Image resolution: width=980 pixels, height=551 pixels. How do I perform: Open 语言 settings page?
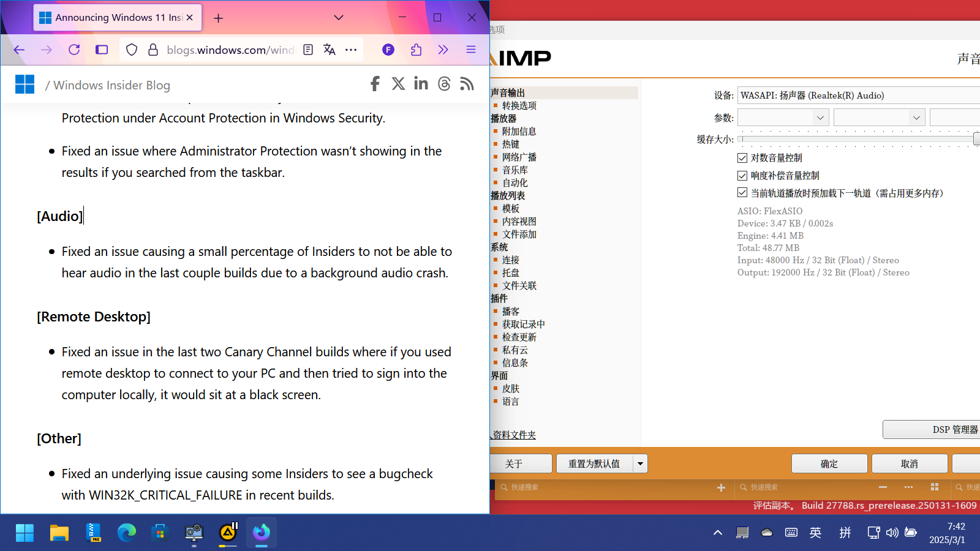point(511,401)
